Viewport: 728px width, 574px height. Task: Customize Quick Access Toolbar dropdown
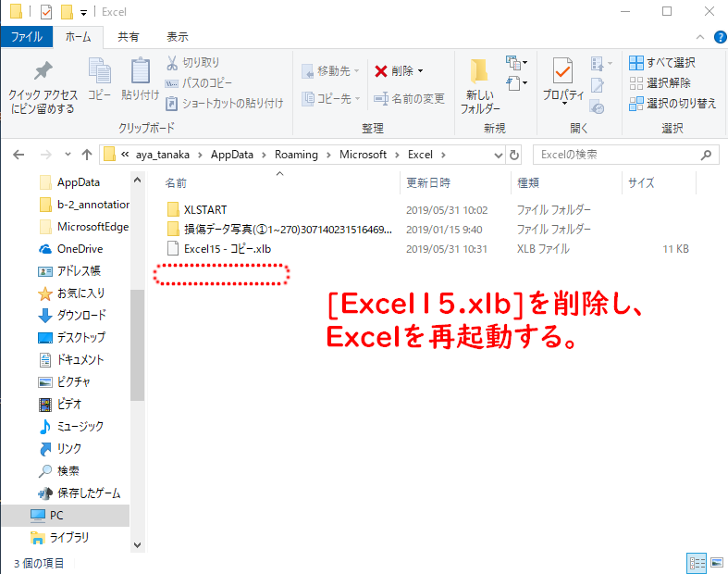83,13
